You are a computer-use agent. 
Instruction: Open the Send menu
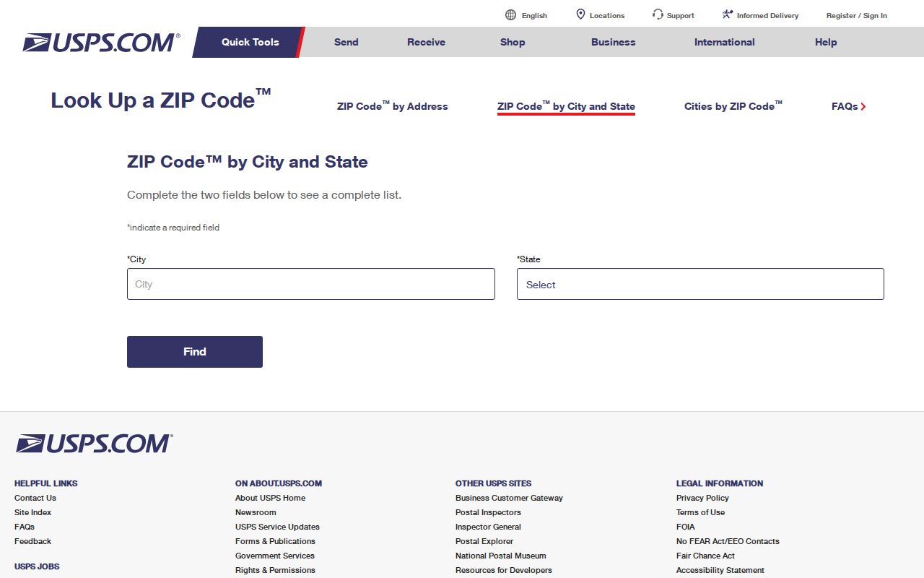346,42
